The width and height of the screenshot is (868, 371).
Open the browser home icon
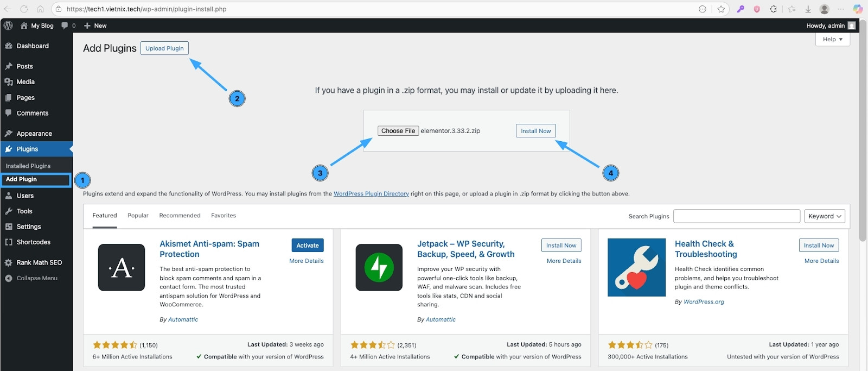tap(40, 9)
